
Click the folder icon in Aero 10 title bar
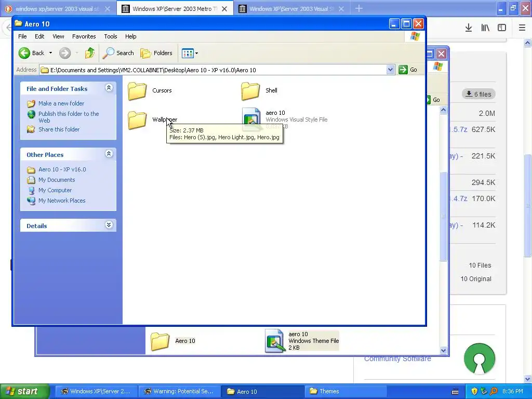pos(18,23)
